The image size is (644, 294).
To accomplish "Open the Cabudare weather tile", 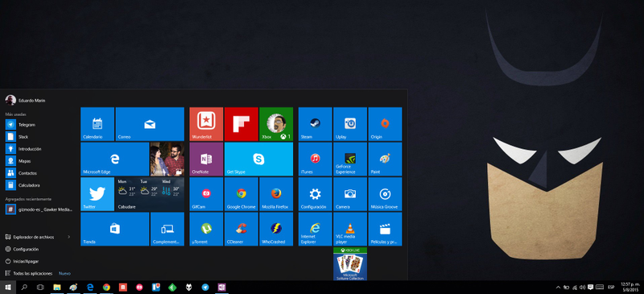I will (x=150, y=194).
